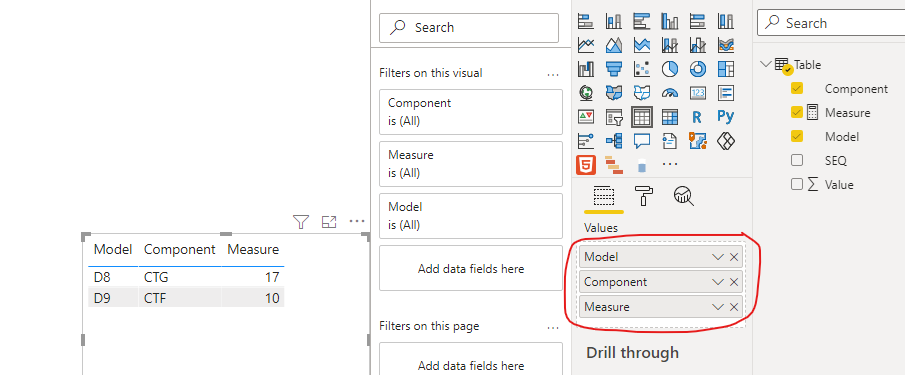The width and height of the screenshot is (905, 375).
Task: Remove Component from Values well
Action: click(734, 282)
